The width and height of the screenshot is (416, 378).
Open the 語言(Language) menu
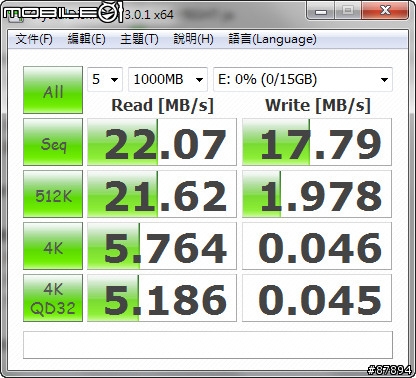tap(272, 39)
